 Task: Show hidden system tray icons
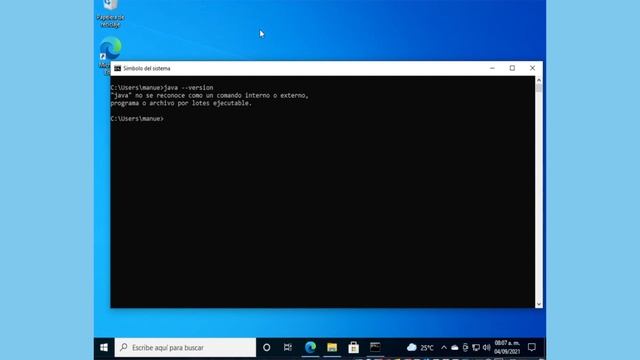point(444,348)
